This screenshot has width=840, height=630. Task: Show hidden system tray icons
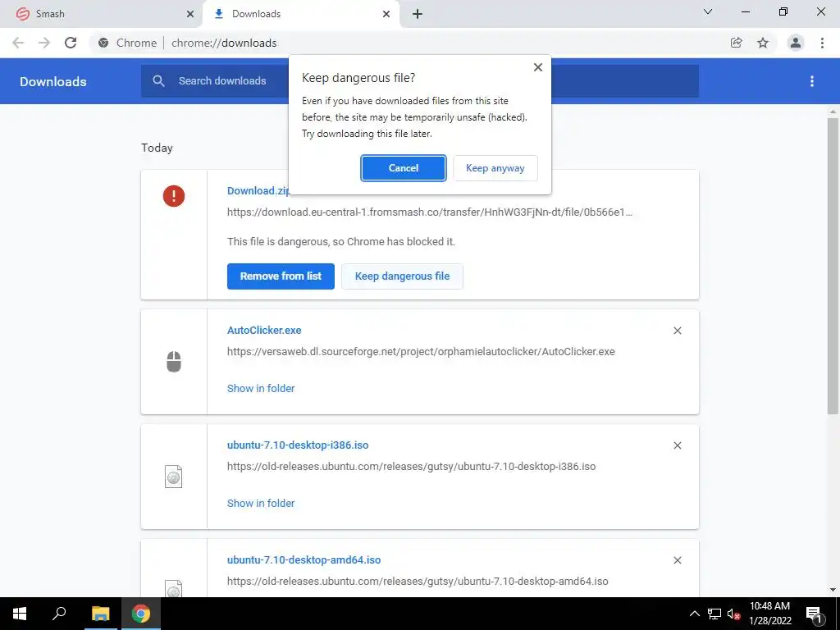694,614
